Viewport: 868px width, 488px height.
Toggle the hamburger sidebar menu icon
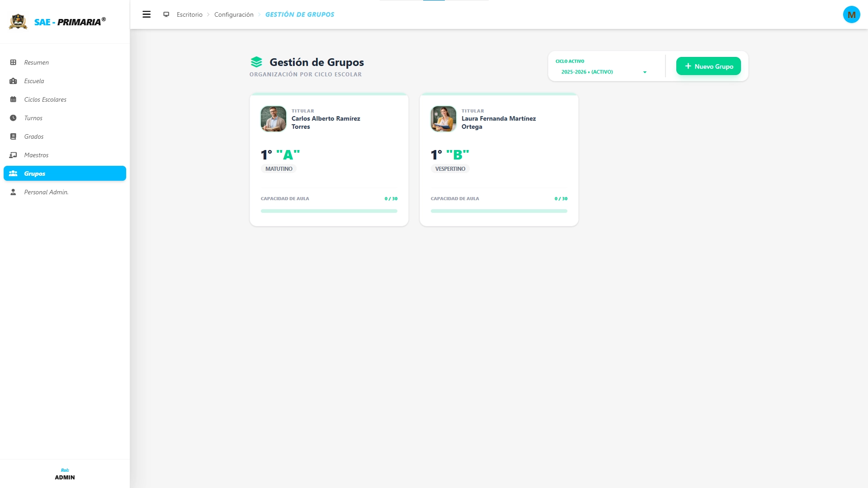(146, 14)
